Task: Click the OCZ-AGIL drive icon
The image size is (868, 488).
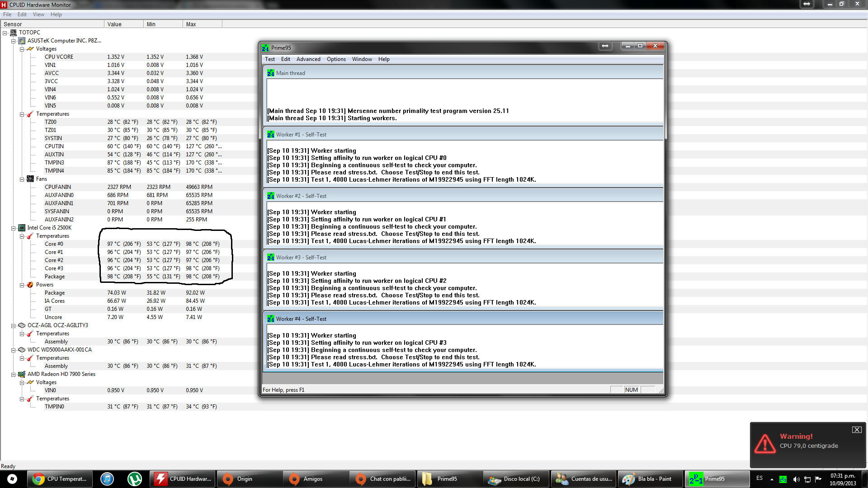Action: (22, 325)
